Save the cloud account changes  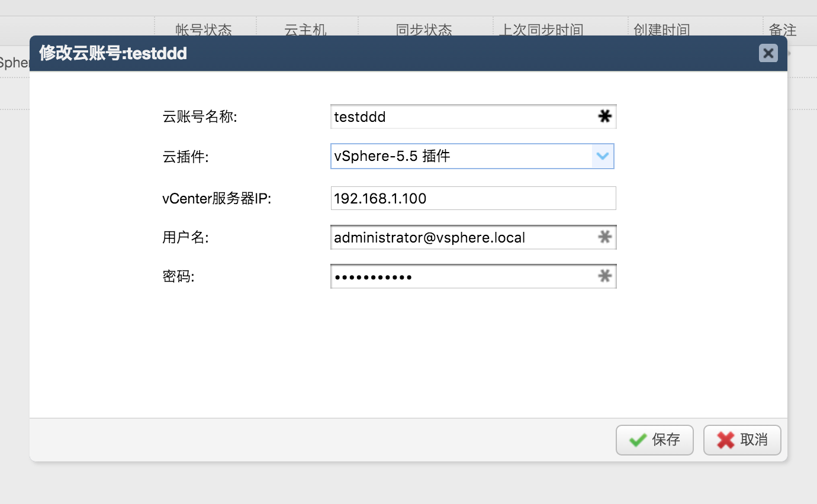[654, 440]
